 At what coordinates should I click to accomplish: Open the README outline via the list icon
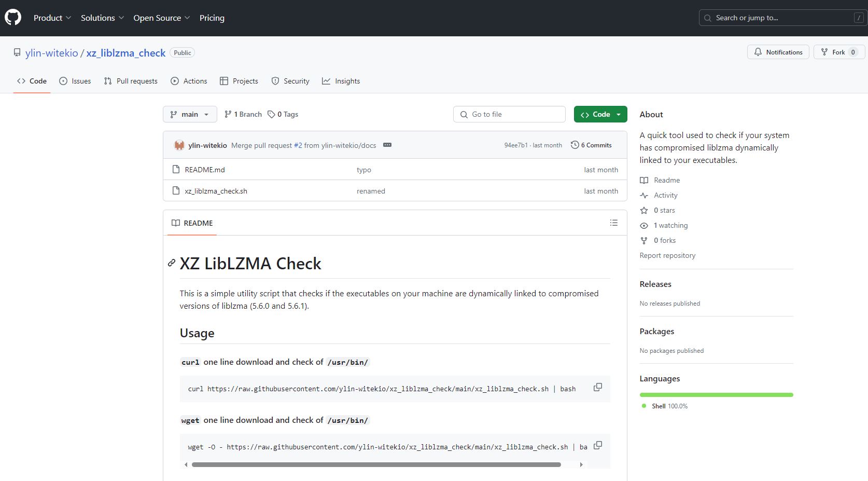coord(613,223)
